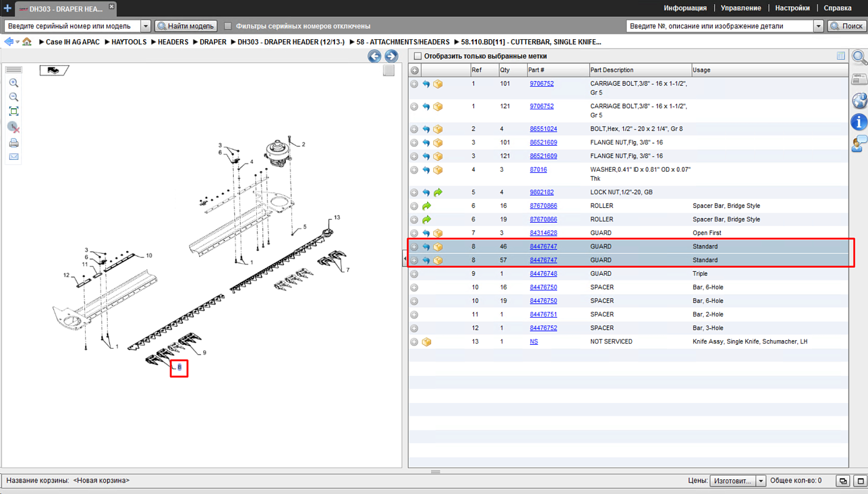This screenshot has width=868, height=494.
Task: Open the Справка menu
Action: [x=837, y=8]
